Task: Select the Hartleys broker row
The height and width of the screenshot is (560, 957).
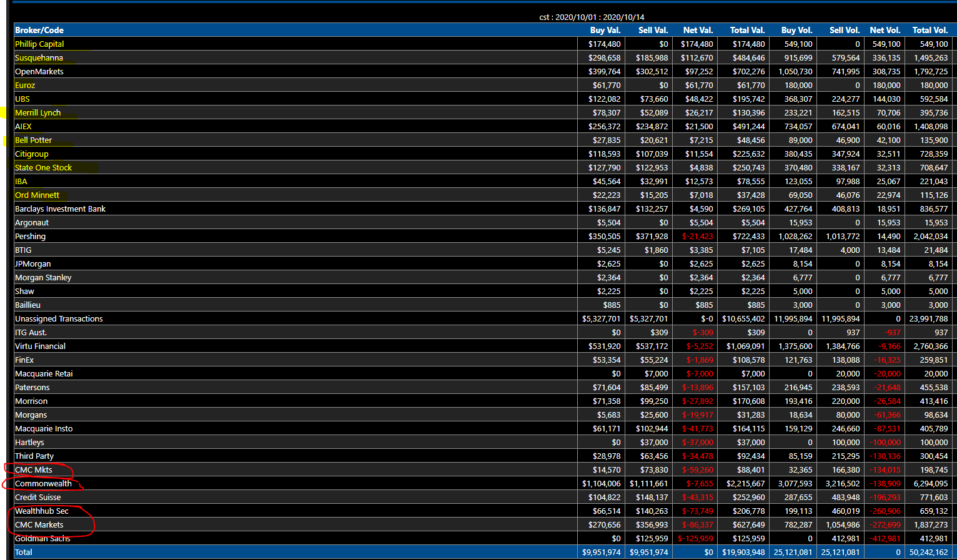Action: click(485, 442)
